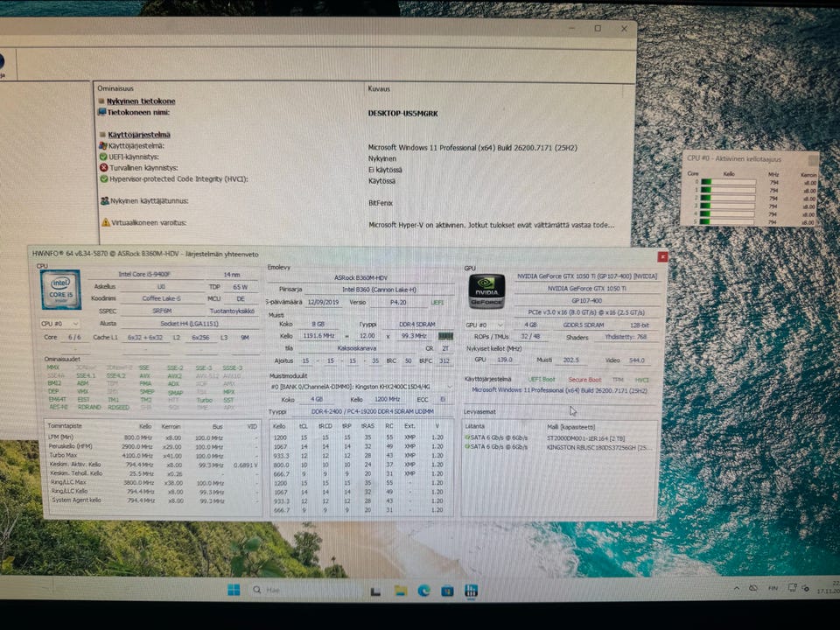Click the HVCI row green check icon
Screen dimensions: 840x630
coord(104,178)
